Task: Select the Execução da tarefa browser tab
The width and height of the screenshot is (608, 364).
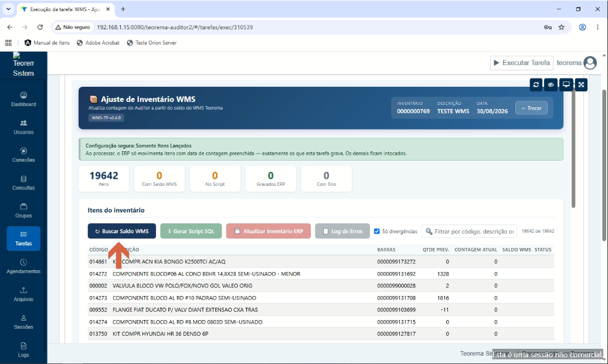Action: click(x=65, y=9)
